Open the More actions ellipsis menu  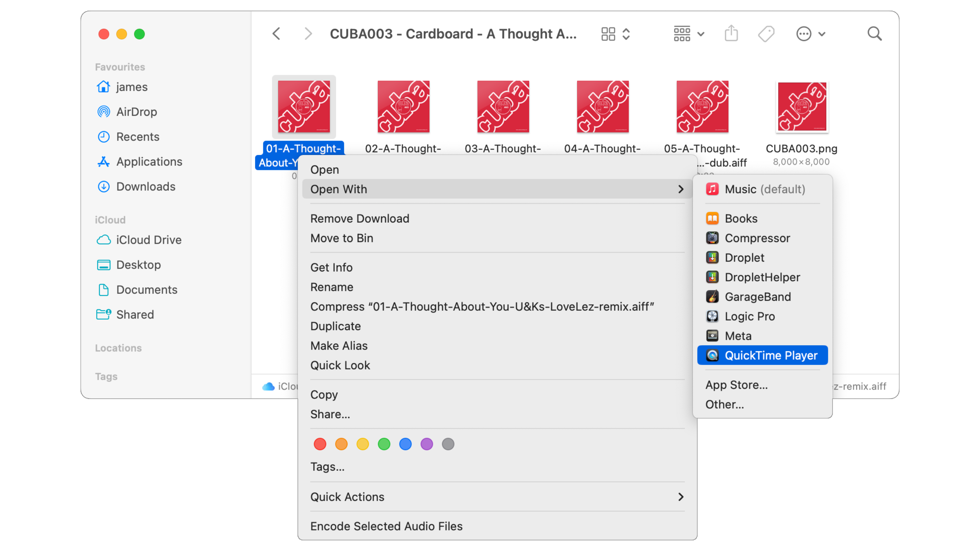[811, 34]
